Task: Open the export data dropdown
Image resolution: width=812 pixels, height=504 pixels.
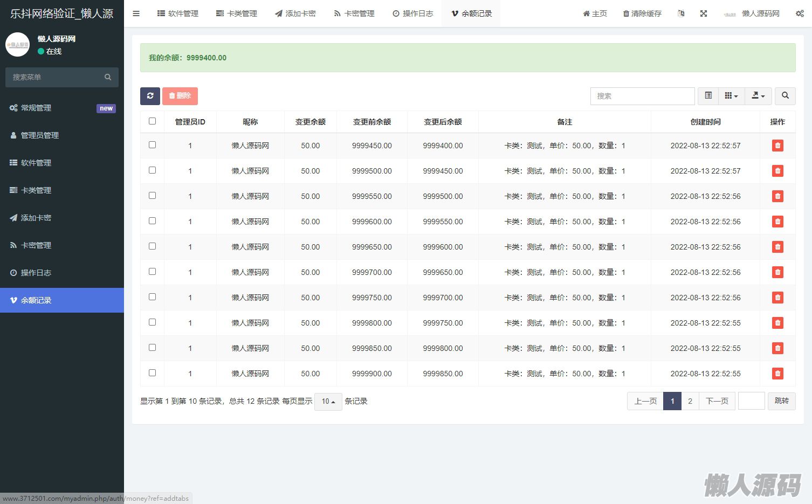Action: point(758,96)
